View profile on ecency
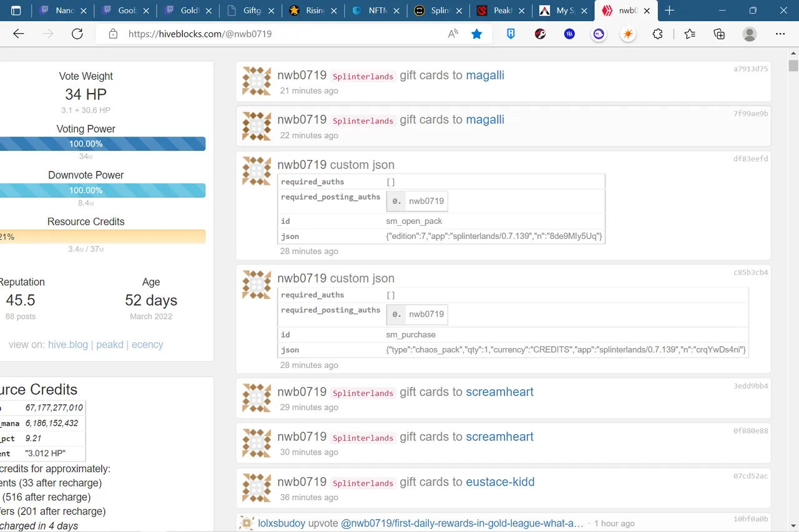799x532 pixels. pyautogui.click(x=147, y=344)
